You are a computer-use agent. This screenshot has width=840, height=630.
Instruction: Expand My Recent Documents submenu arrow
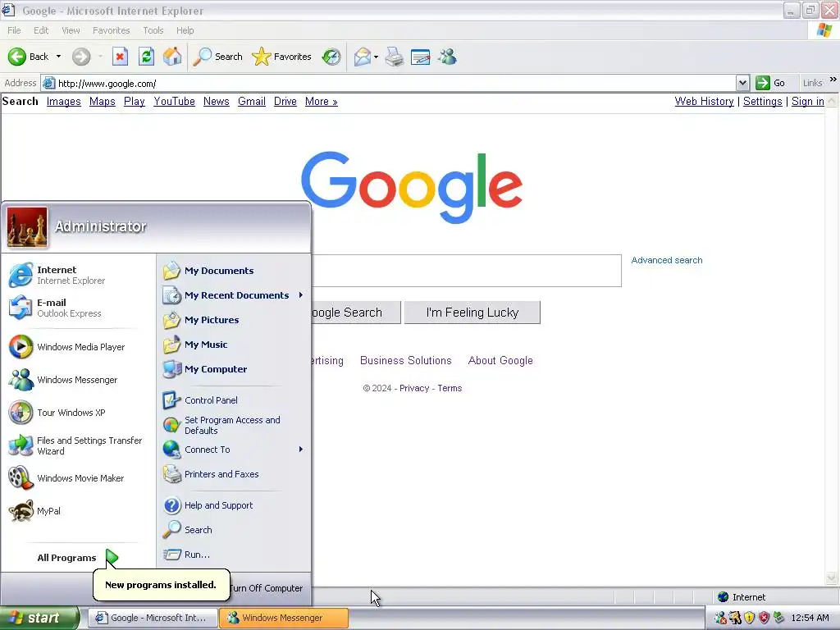[x=301, y=295]
